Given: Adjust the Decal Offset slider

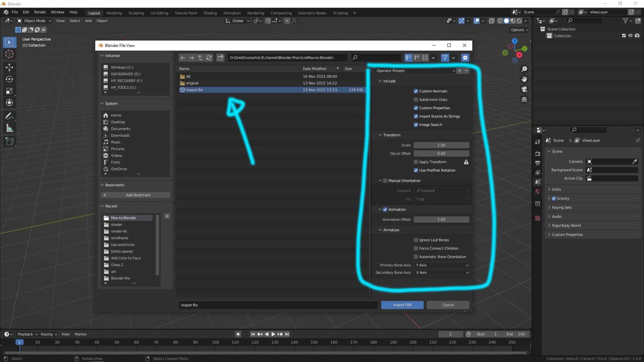Looking at the screenshot, I should (441, 153).
